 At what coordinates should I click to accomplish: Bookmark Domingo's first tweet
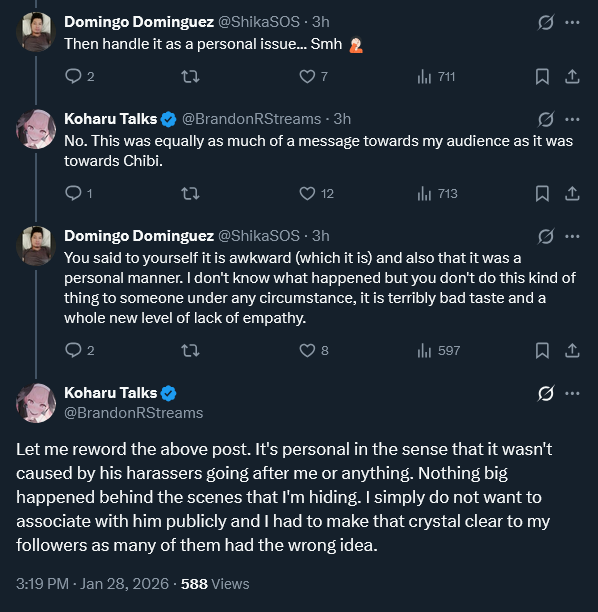tap(542, 76)
